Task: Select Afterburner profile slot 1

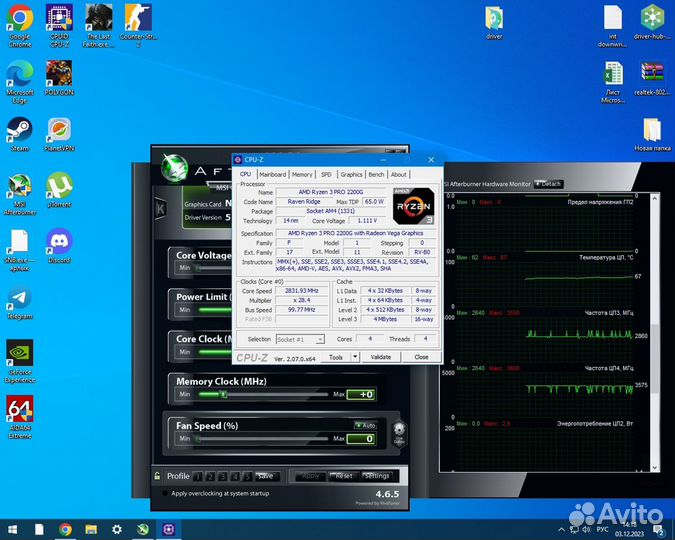Action: (198, 476)
